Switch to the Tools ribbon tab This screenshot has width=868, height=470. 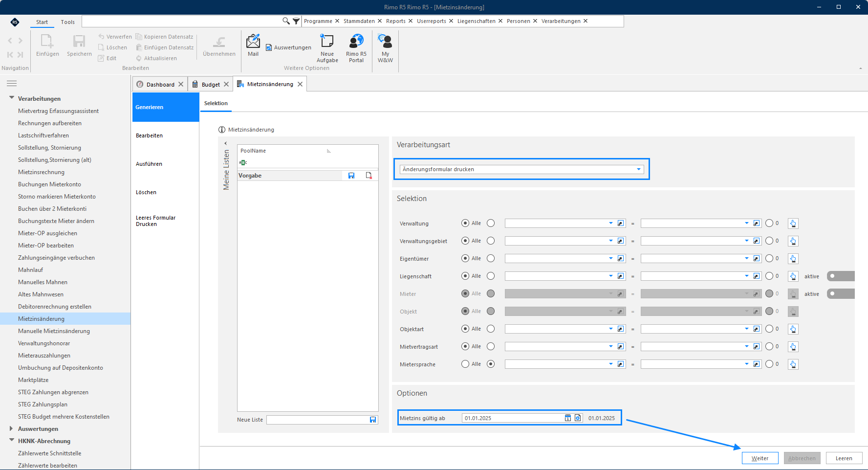tap(68, 22)
